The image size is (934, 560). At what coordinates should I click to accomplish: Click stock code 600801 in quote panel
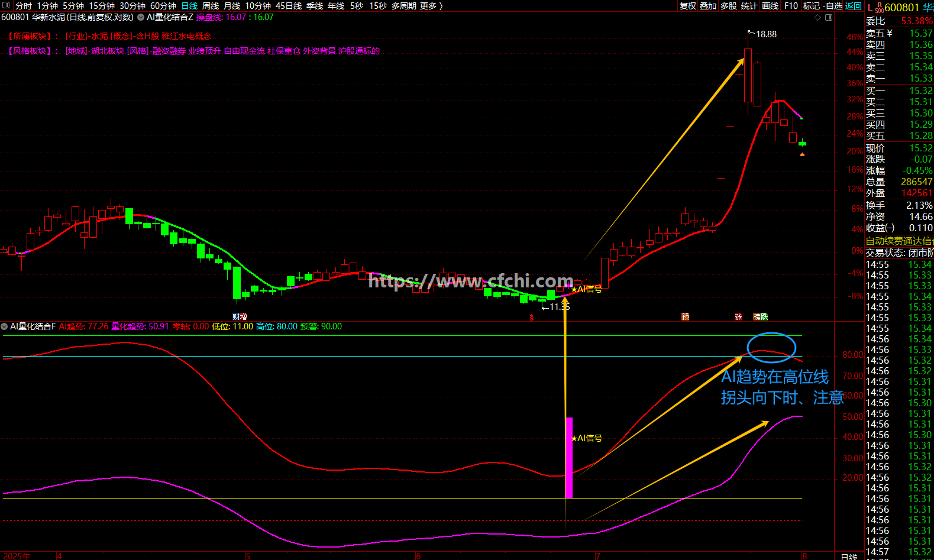point(901,8)
